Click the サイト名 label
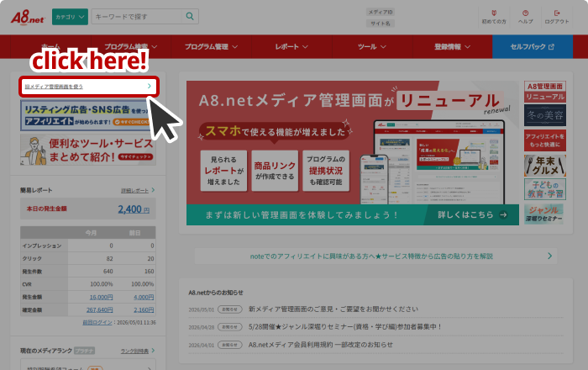 381,24
